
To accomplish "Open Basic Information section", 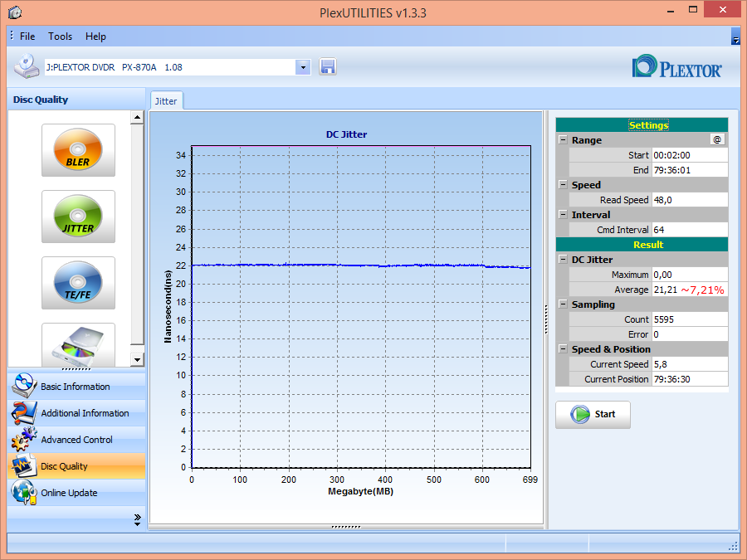I will tap(76, 386).
